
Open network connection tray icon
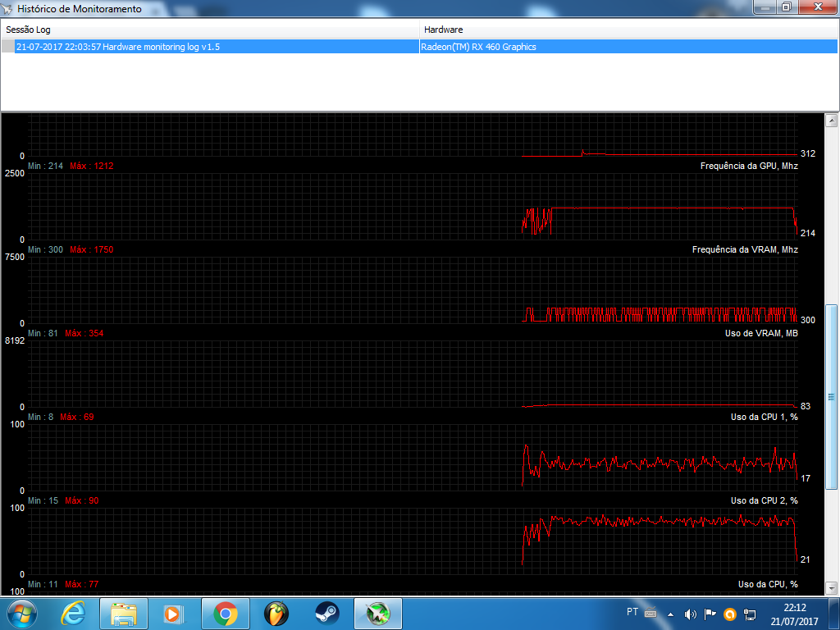pyautogui.click(x=750, y=614)
